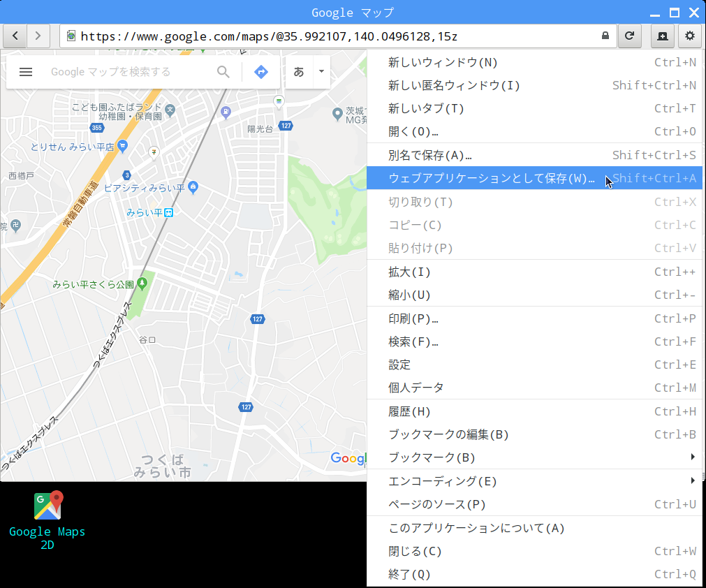706x588 pixels.
Task: Click the bookmark add icon in toolbar
Action: click(x=663, y=36)
